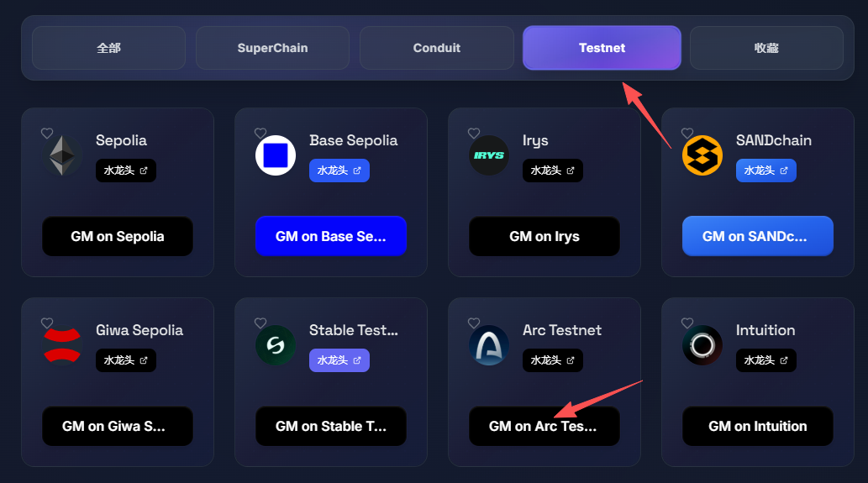868x483 pixels.
Task: Click the GM on Arc Testnet button
Action: tap(544, 427)
